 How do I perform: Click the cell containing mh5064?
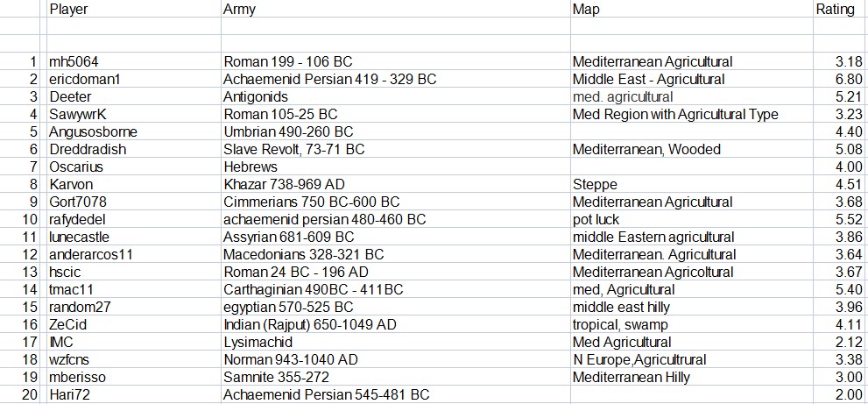click(134, 61)
